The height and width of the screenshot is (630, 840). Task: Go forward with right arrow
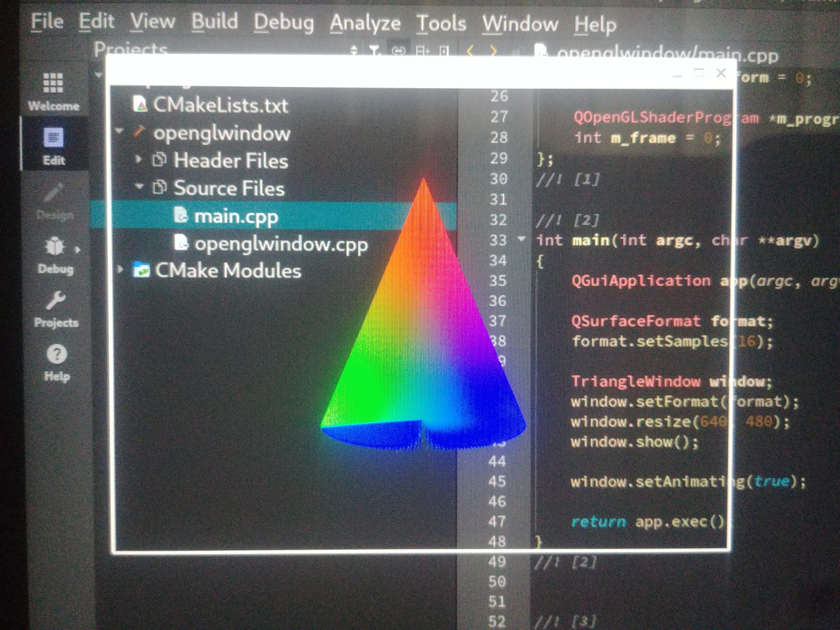point(493,50)
